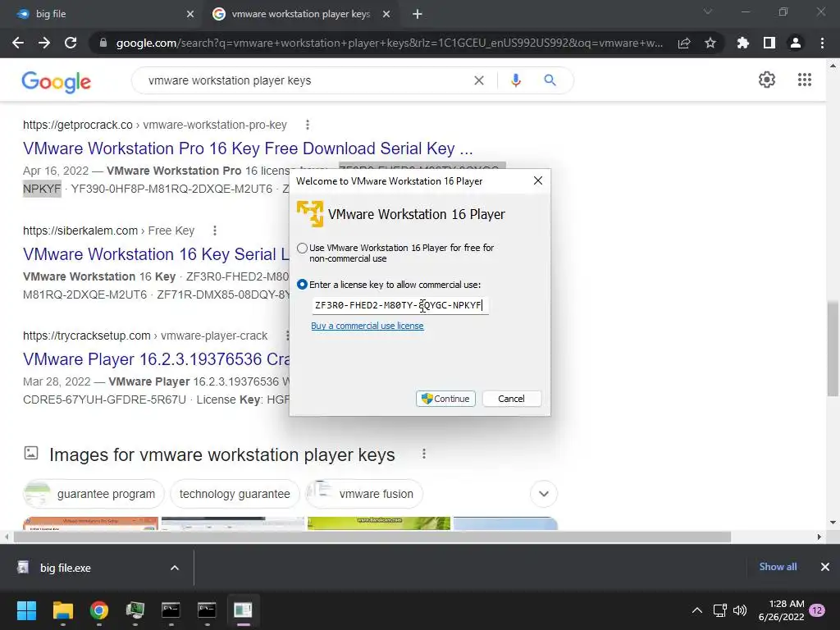
Task: Open VMware Workstation Pro 16 Key result
Action: click(x=248, y=148)
